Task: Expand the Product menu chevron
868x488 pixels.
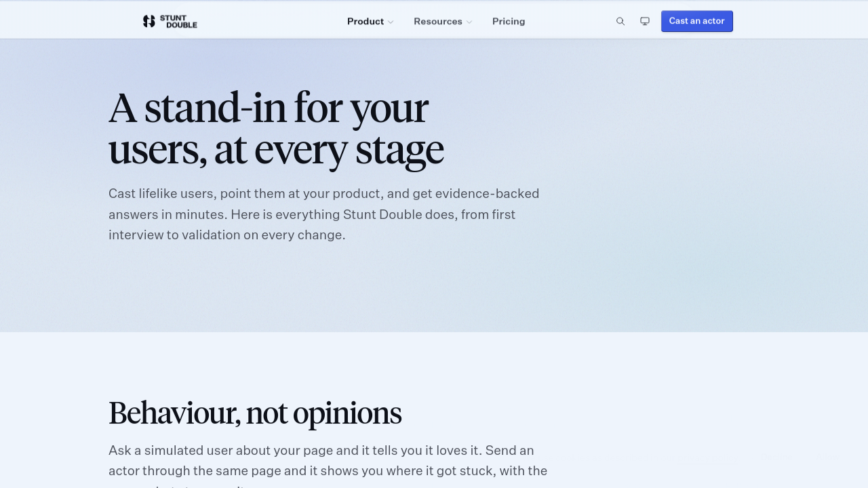Action: 391,22
